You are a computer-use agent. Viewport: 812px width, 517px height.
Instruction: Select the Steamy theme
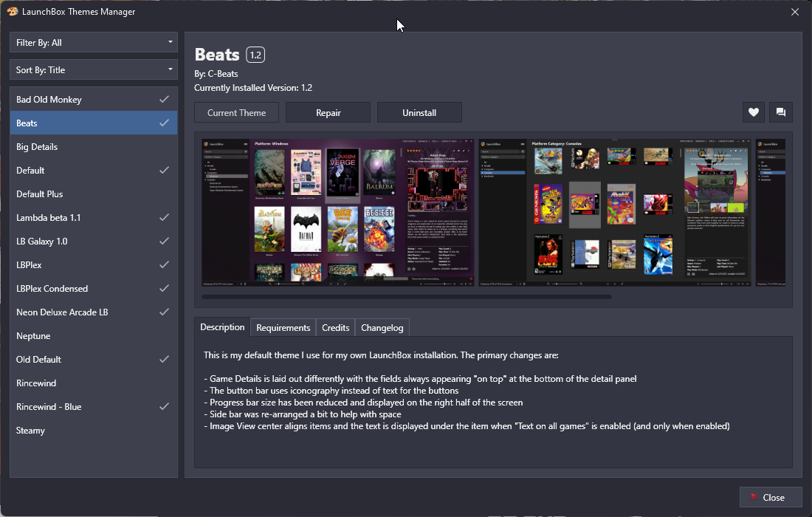(x=94, y=431)
